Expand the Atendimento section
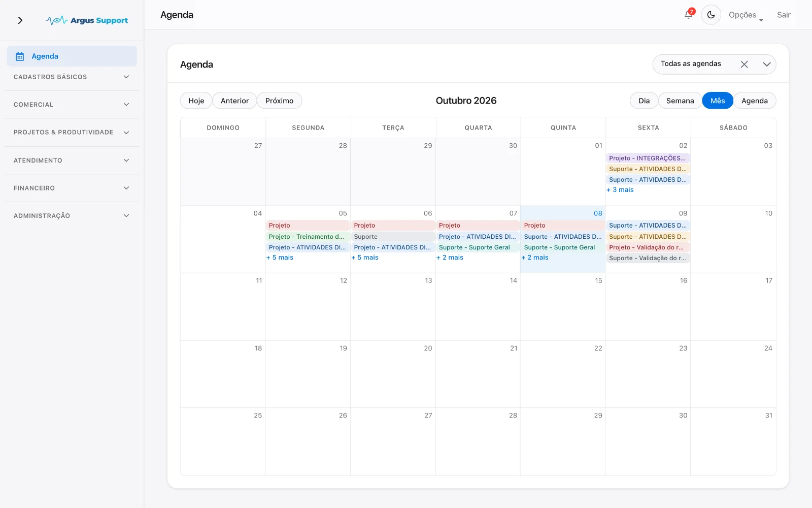812x508 pixels. pyautogui.click(x=72, y=160)
